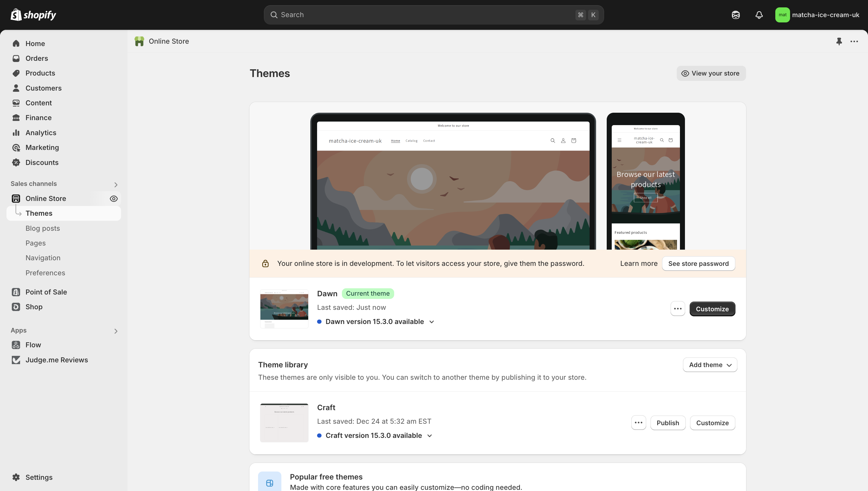Click the Marketing target icon
This screenshot has width=868, height=491.
16,147
